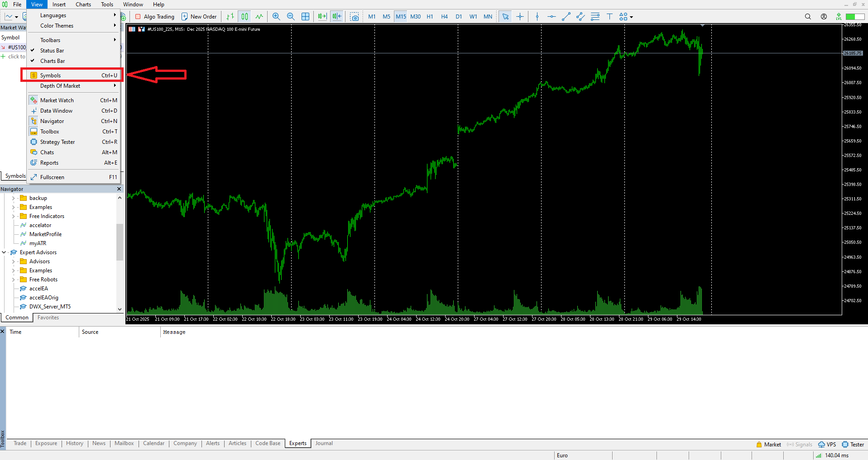
Task: Click Symbols in the View menu
Action: (x=50, y=76)
